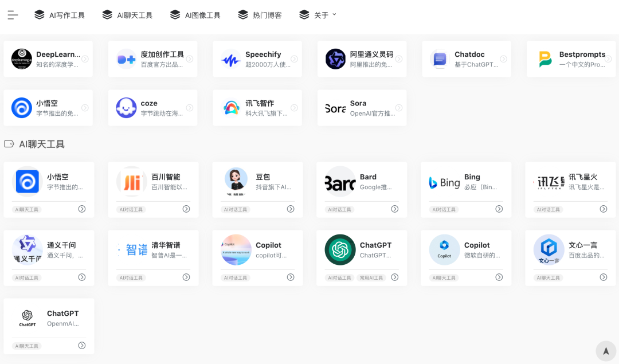Click the AI聊天工具 tag on 小悟空 card
619x364 pixels.
(27, 210)
